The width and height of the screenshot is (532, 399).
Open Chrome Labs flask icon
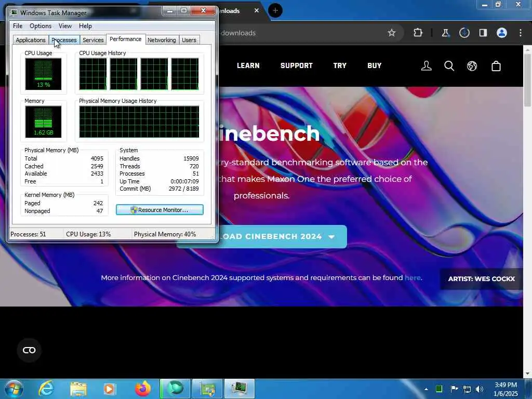pos(445,33)
